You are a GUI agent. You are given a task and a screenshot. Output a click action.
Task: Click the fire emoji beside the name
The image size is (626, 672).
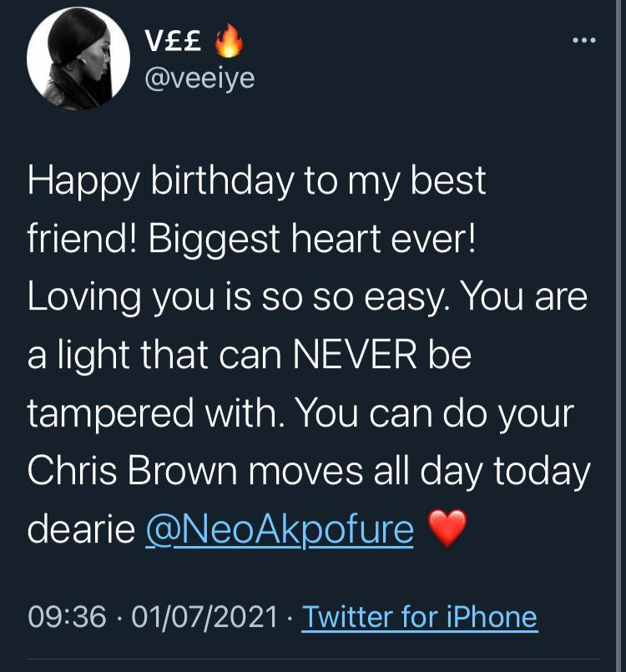tap(229, 42)
